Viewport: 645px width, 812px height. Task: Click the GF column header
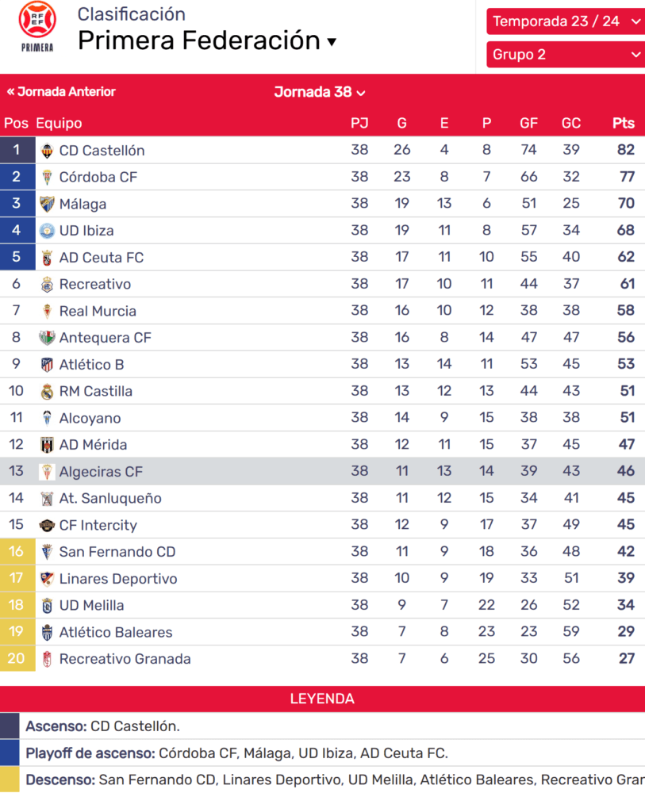[528, 123]
